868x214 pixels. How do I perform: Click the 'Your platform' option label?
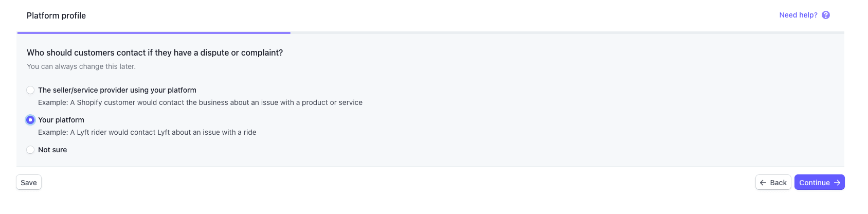pyautogui.click(x=61, y=120)
